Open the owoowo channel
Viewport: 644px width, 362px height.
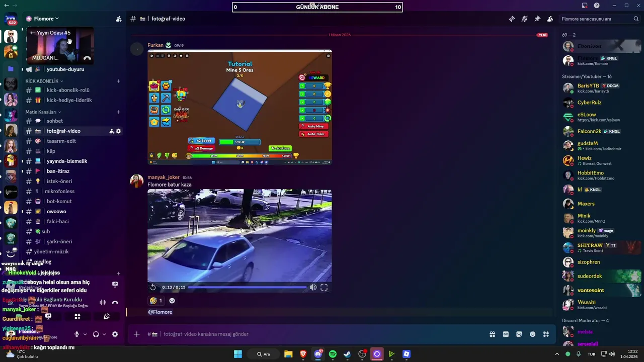click(x=56, y=211)
